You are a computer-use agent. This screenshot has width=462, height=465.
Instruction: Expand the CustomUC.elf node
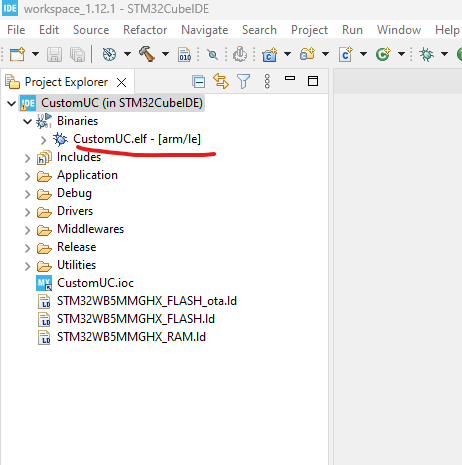[x=43, y=140]
